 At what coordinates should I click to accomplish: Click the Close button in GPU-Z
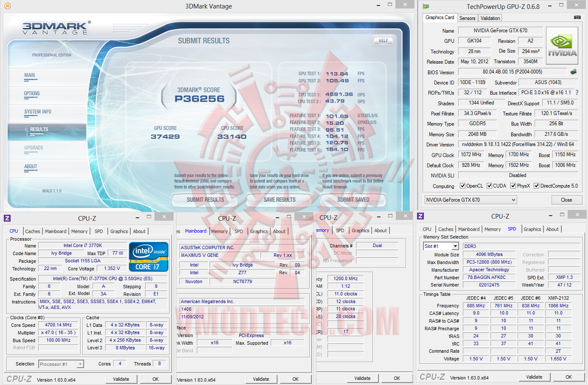tap(566, 200)
